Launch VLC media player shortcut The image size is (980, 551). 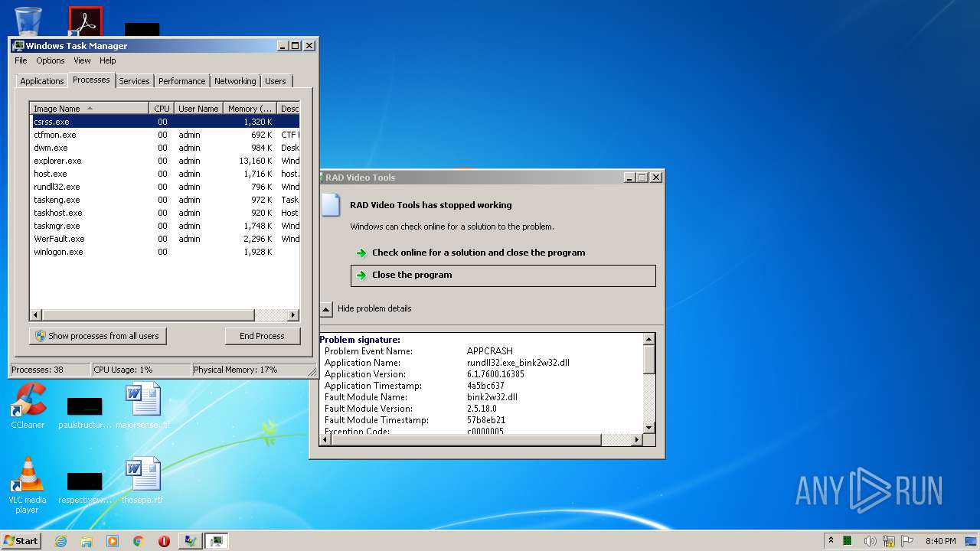pos(28,485)
